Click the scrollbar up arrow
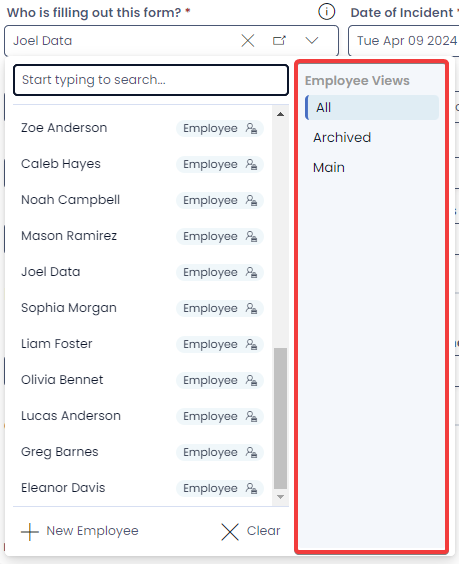Screen dimensions: 459x564 pos(281,114)
